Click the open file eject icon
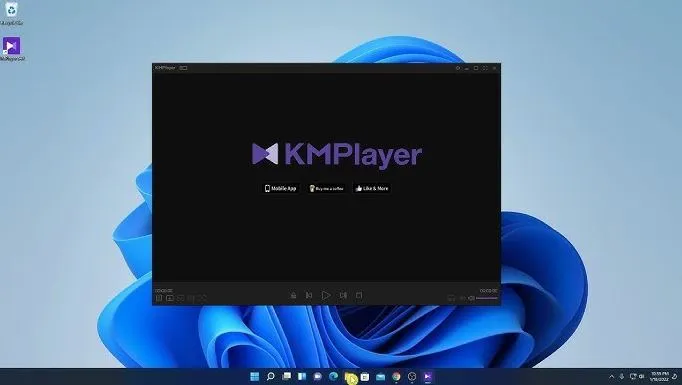 [x=293, y=295]
